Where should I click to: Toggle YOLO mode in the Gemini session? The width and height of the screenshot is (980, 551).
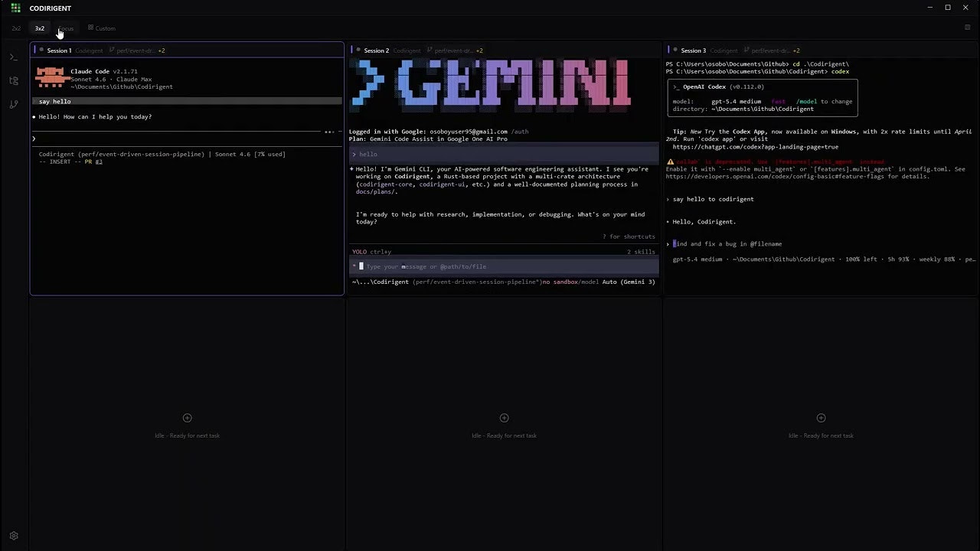pyautogui.click(x=359, y=251)
